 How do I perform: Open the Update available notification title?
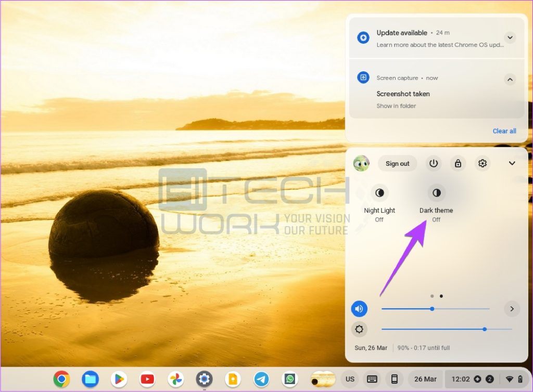402,33
